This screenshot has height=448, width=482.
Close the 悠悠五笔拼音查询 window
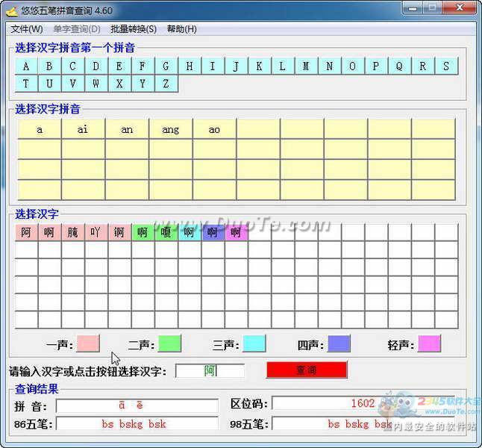click(460, 7)
